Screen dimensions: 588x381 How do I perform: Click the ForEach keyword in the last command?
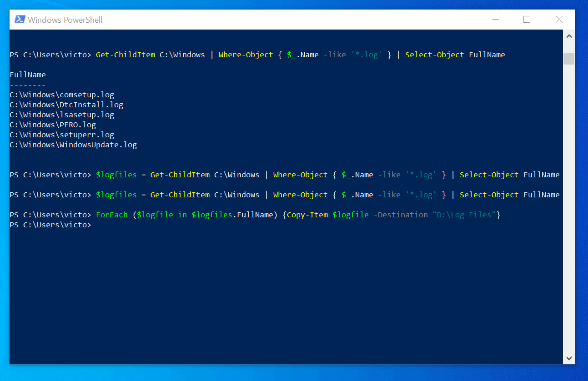[x=112, y=215]
